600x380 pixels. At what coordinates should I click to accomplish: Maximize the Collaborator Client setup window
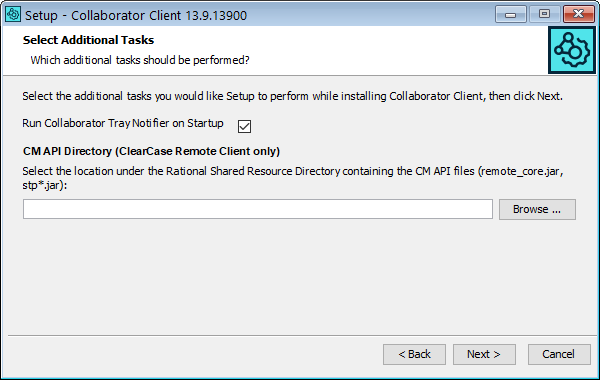click(544, 15)
